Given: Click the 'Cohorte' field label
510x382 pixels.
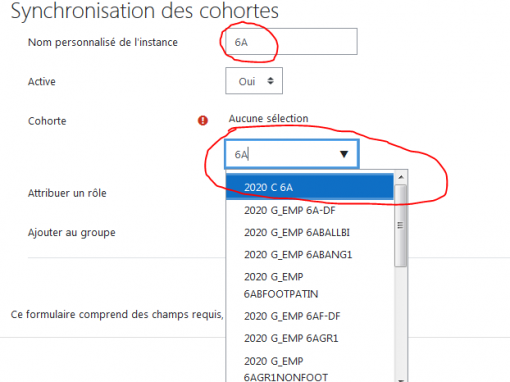Looking at the screenshot, I should (47, 121).
